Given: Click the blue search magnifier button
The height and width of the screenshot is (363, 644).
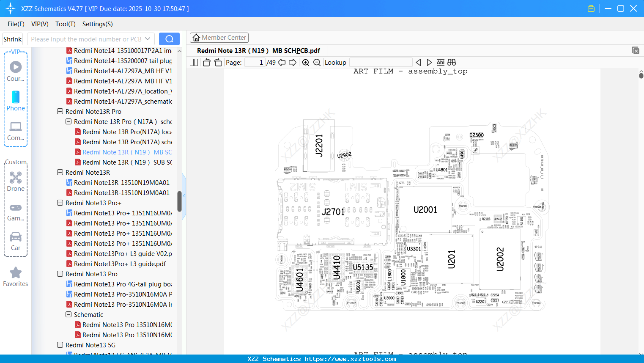Looking at the screenshot, I should coord(169,38).
